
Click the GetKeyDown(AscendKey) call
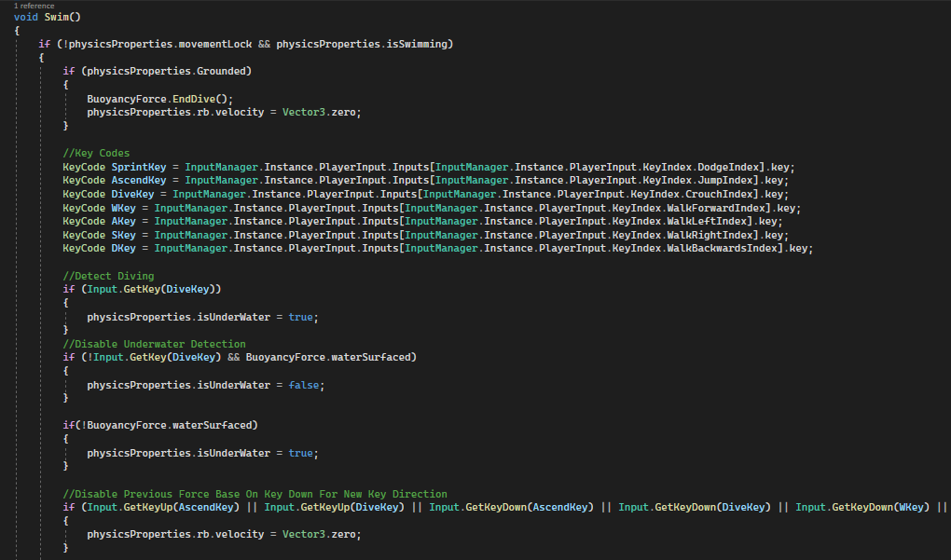point(530,507)
